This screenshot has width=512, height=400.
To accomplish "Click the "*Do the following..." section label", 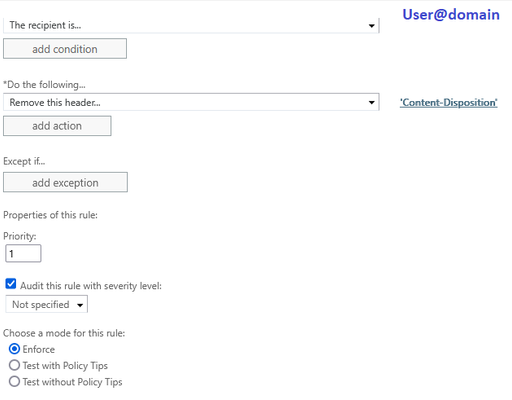I will [x=44, y=85].
